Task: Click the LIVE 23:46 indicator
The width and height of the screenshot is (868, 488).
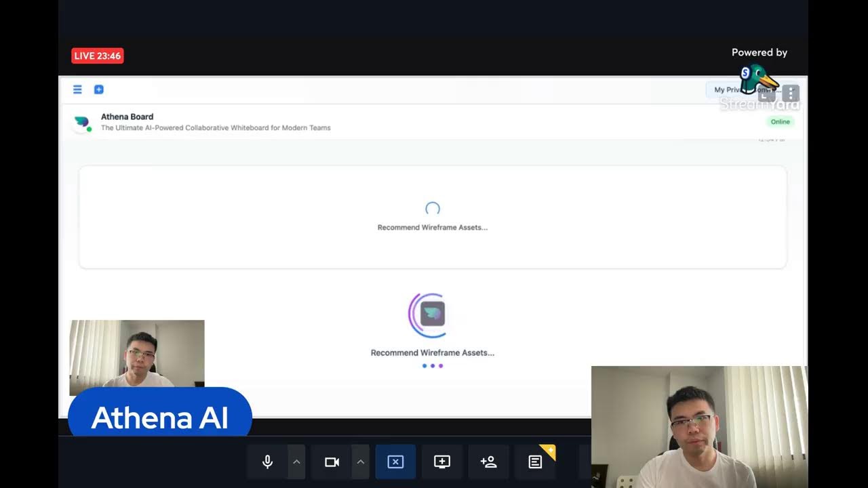Action: pos(97,56)
